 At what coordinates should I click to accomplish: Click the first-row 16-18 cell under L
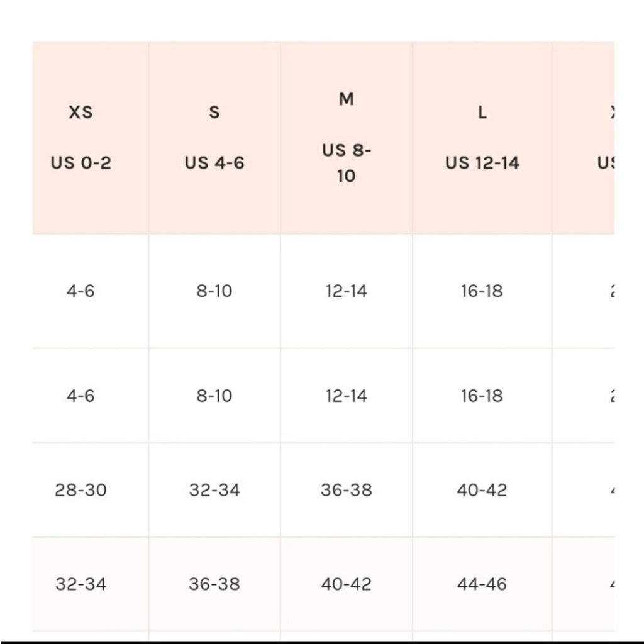[482, 291]
